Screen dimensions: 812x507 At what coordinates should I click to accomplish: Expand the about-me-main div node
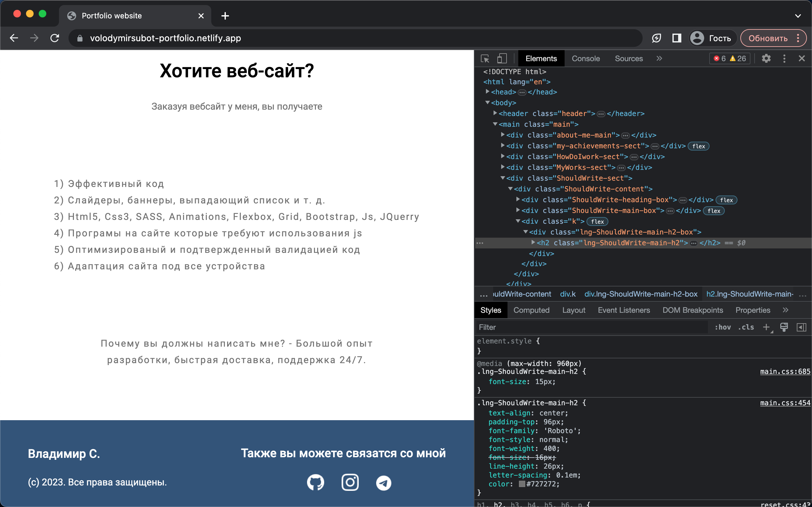coord(503,135)
